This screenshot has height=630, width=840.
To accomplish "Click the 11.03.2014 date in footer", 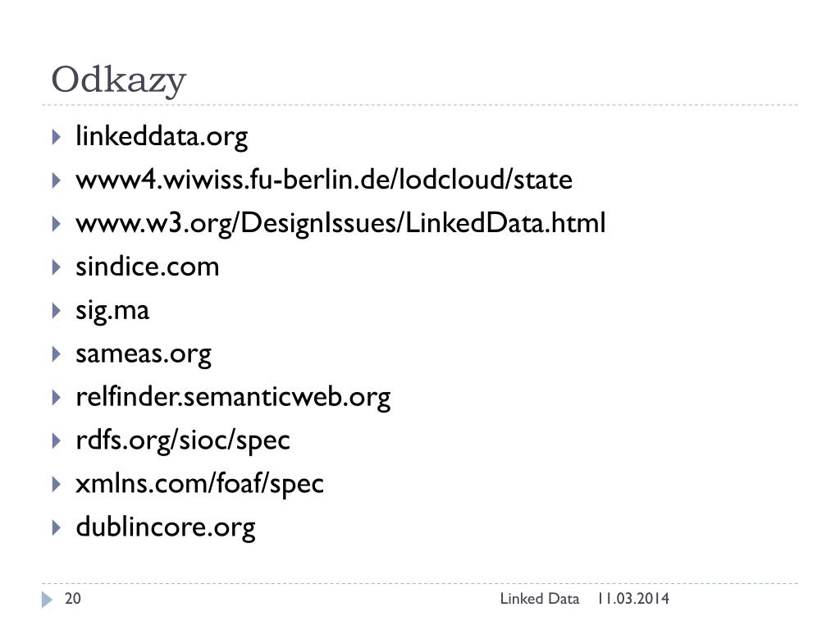I will point(633,599).
